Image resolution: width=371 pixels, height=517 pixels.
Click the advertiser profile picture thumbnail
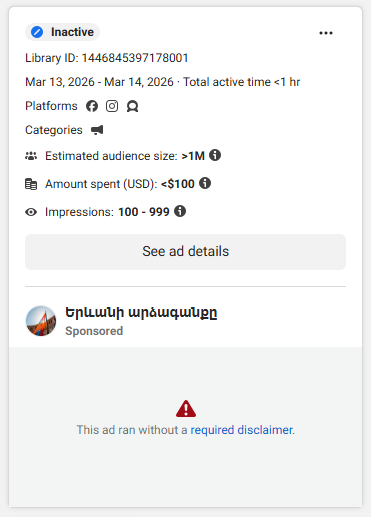click(41, 321)
